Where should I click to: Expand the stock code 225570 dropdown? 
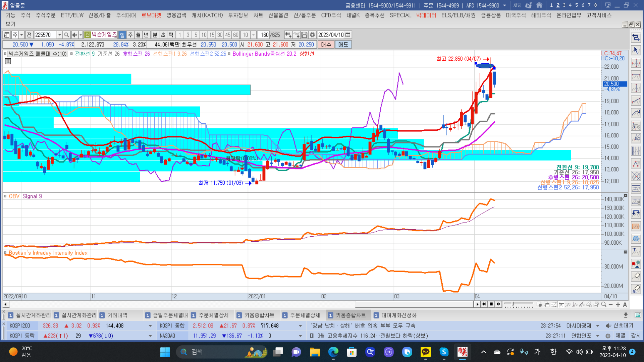coord(59,35)
